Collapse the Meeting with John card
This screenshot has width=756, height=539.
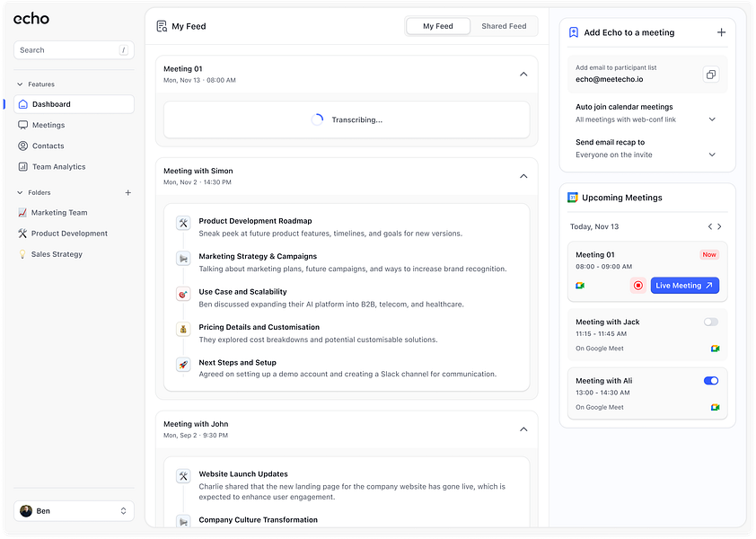point(523,429)
